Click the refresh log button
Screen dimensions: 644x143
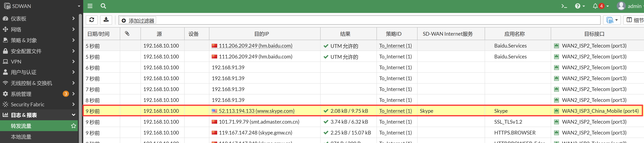[x=92, y=20]
